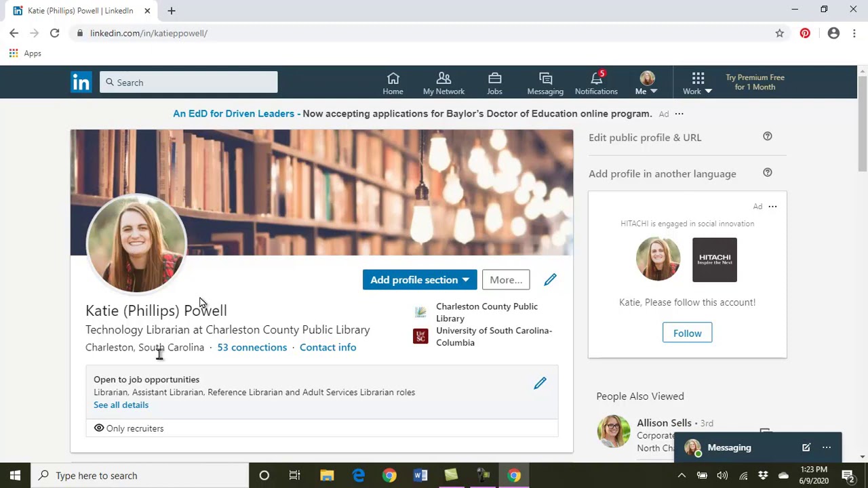Screen dimensions: 868x488
Task: Click the profile photo of Katie
Action: pyautogui.click(x=136, y=244)
